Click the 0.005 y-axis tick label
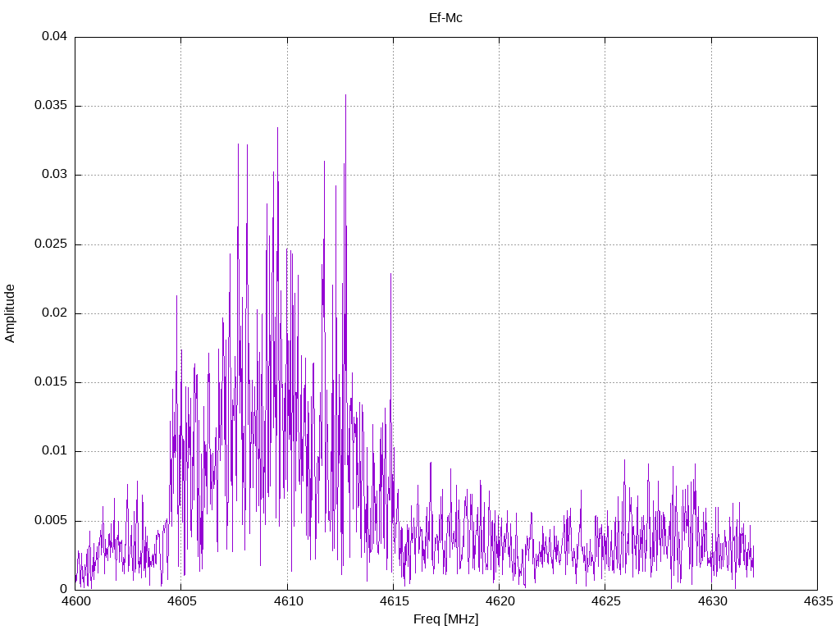 point(52,520)
